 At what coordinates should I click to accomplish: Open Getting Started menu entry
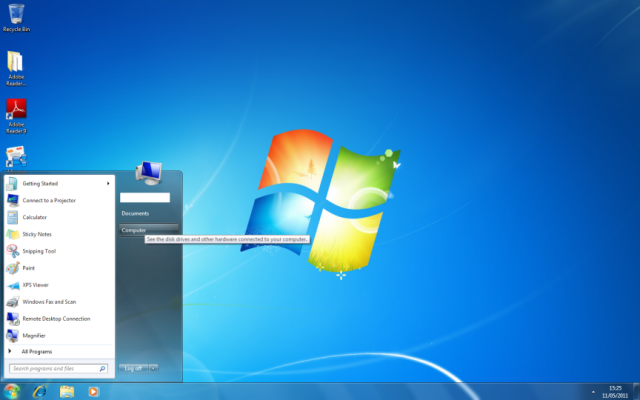[59, 184]
